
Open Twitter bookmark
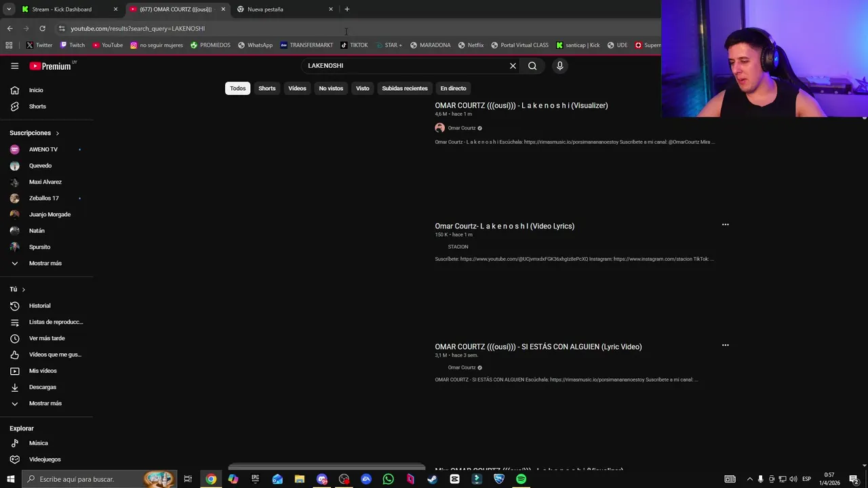coord(39,45)
